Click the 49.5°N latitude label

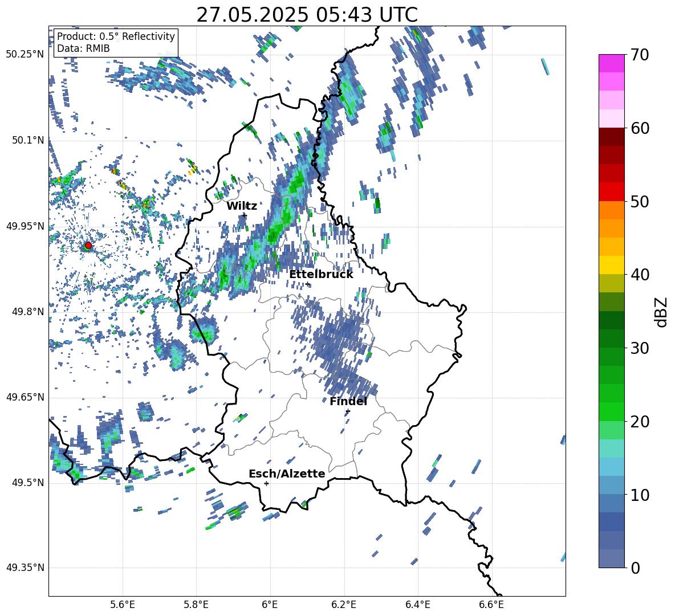point(27,483)
